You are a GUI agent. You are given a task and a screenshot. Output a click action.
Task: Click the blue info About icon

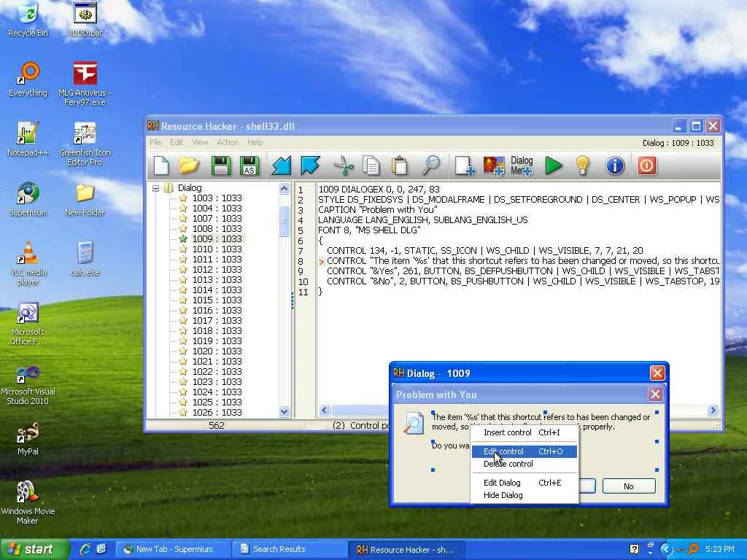pos(615,166)
